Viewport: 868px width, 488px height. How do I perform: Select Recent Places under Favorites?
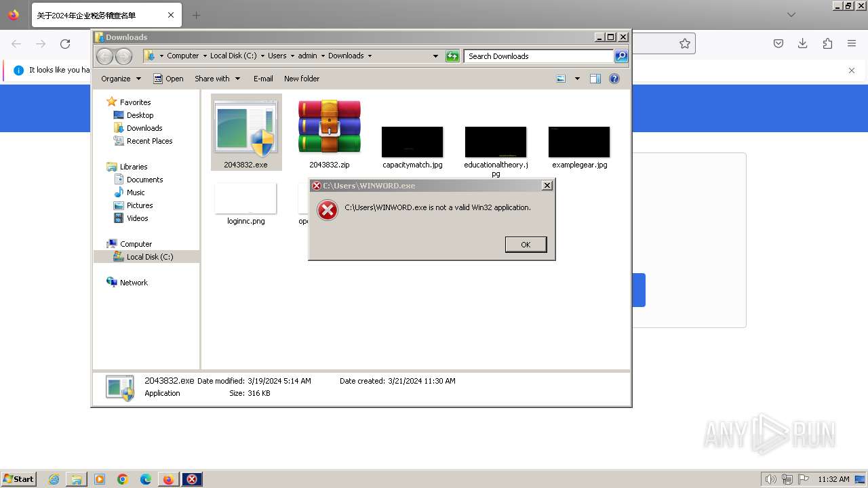tap(149, 141)
